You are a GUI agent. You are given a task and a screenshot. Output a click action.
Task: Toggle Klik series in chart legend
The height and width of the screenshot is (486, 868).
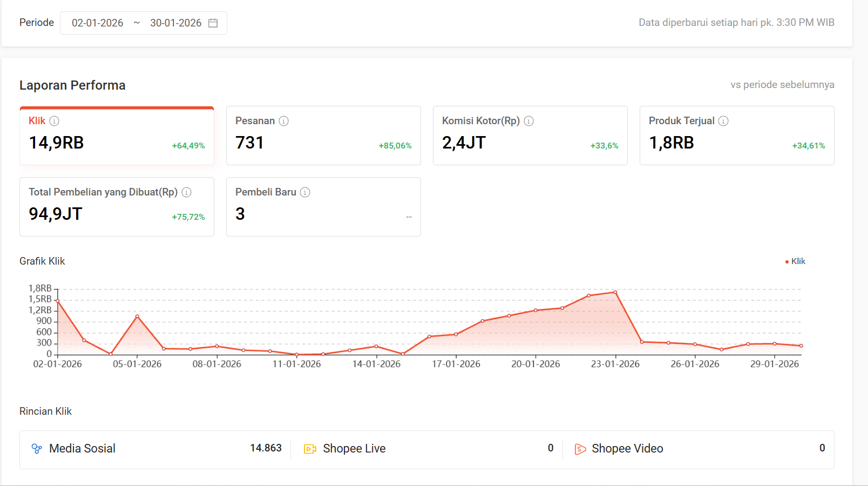(795, 261)
